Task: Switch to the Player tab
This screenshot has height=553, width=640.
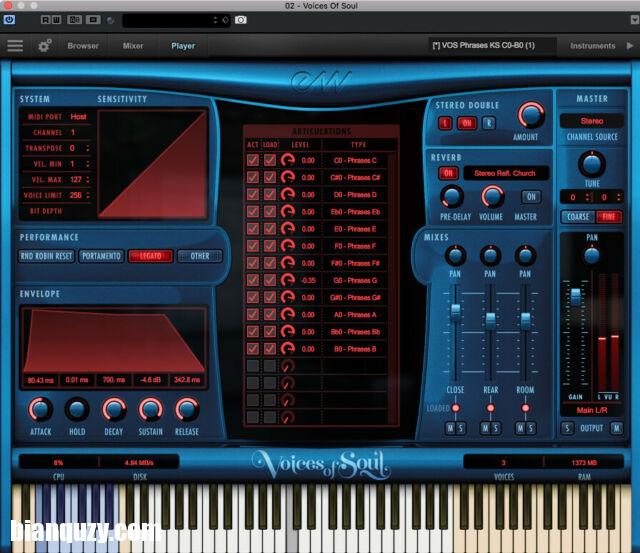Action: pyautogui.click(x=183, y=46)
